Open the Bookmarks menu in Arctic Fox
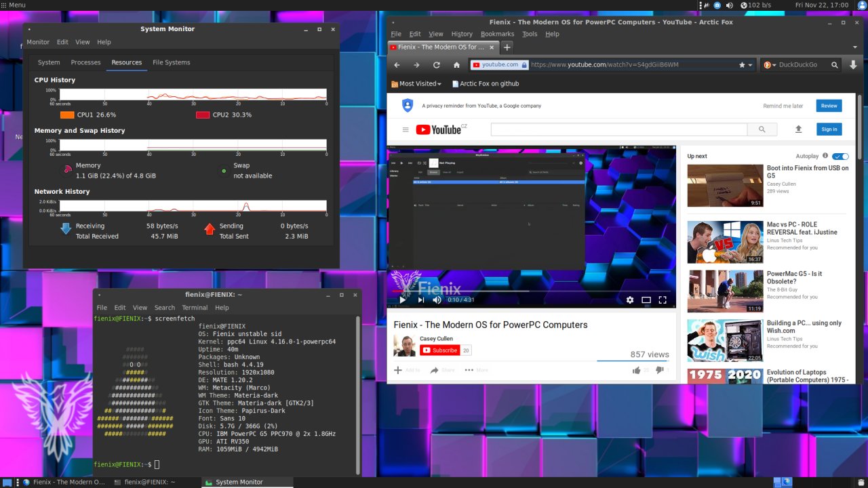 (x=497, y=34)
